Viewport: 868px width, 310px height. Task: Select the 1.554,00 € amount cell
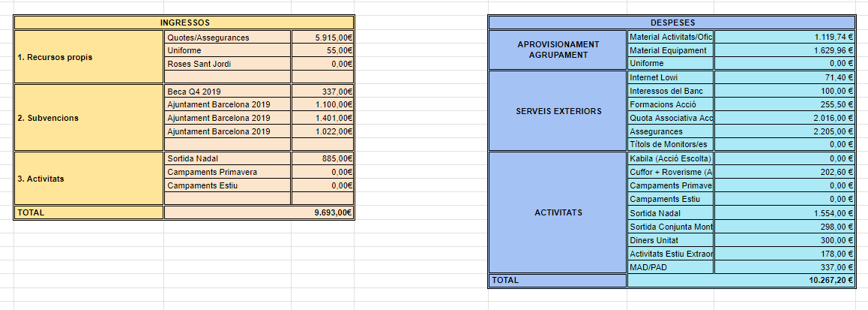point(784,213)
